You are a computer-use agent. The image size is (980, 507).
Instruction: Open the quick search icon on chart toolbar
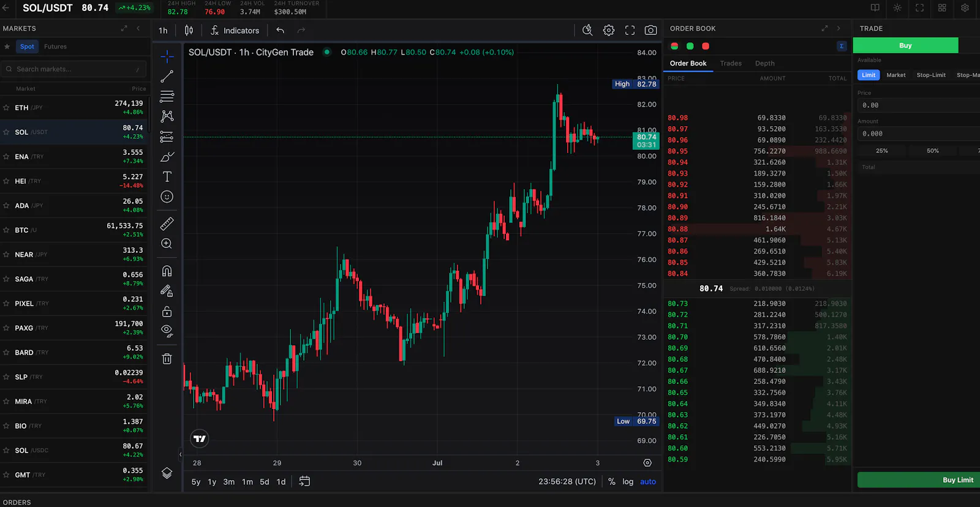click(x=587, y=30)
